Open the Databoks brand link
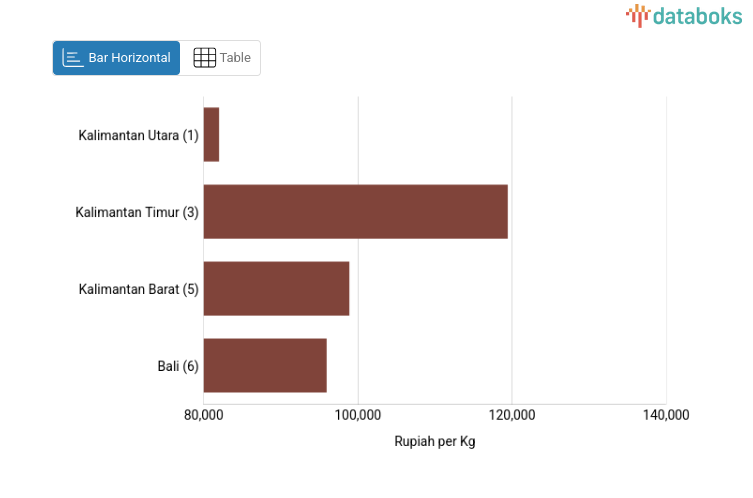Image resolution: width=753 pixels, height=498 pixels. click(x=686, y=15)
